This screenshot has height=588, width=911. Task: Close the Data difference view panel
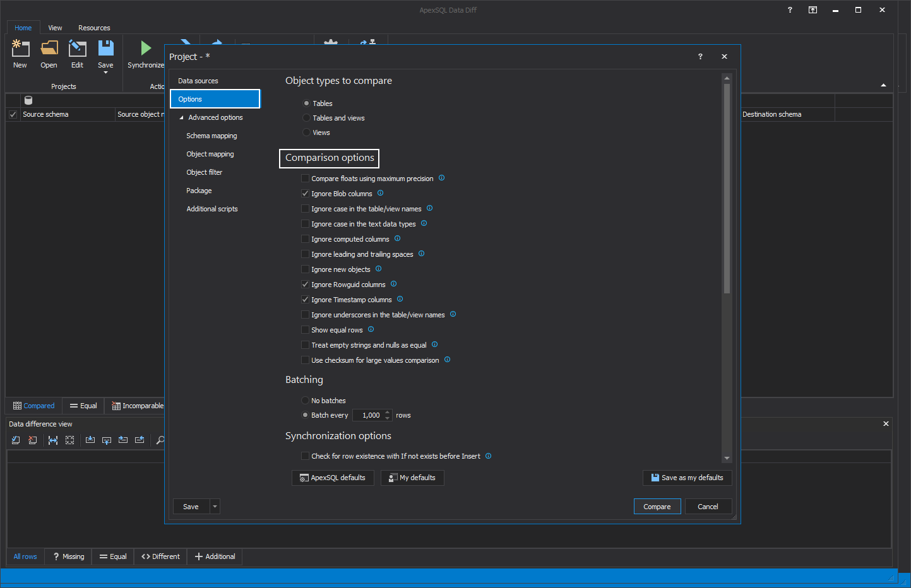coord(886,424)
